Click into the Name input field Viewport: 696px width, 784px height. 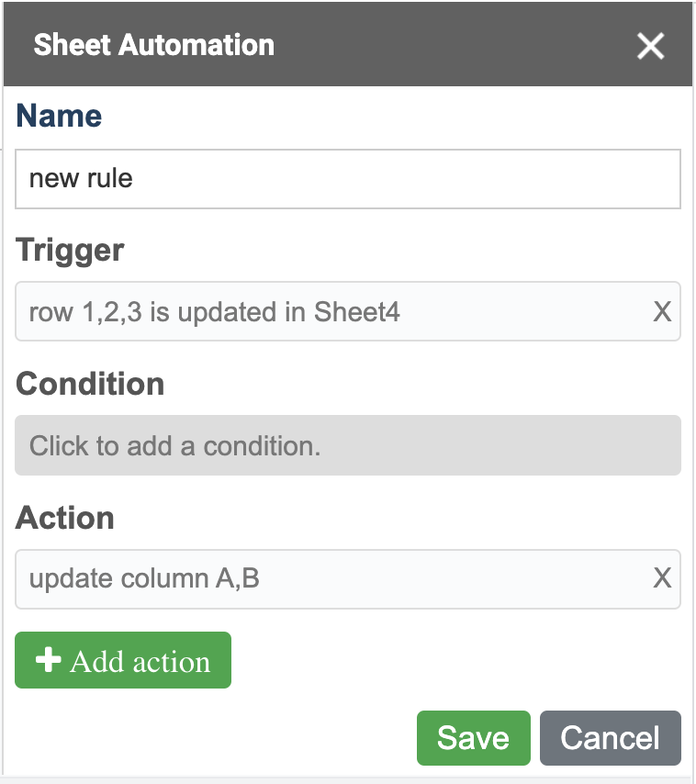[348, 179]
